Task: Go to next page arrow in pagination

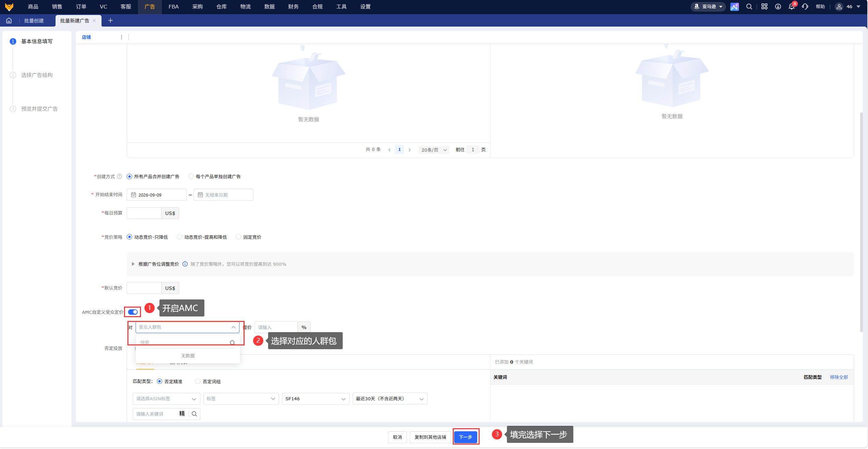Action: point(409,150)
